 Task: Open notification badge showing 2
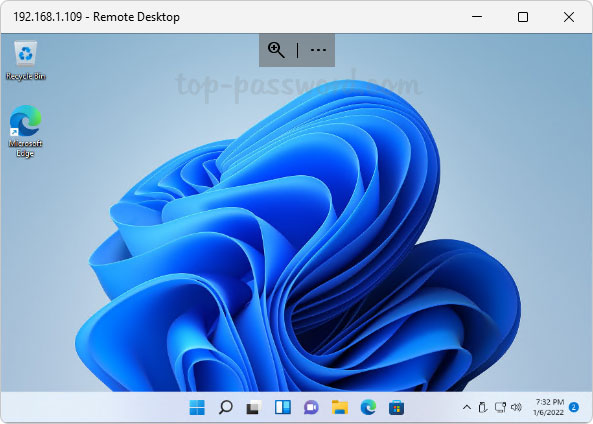(x=574, y=407)
